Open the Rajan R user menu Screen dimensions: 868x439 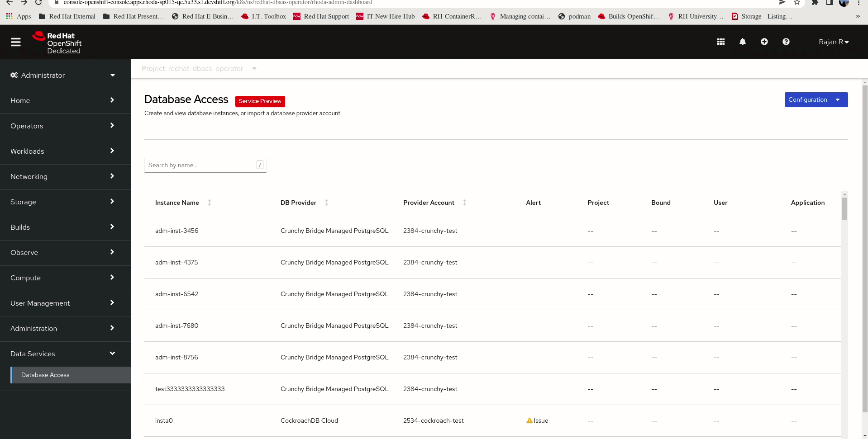pos(834,42)
